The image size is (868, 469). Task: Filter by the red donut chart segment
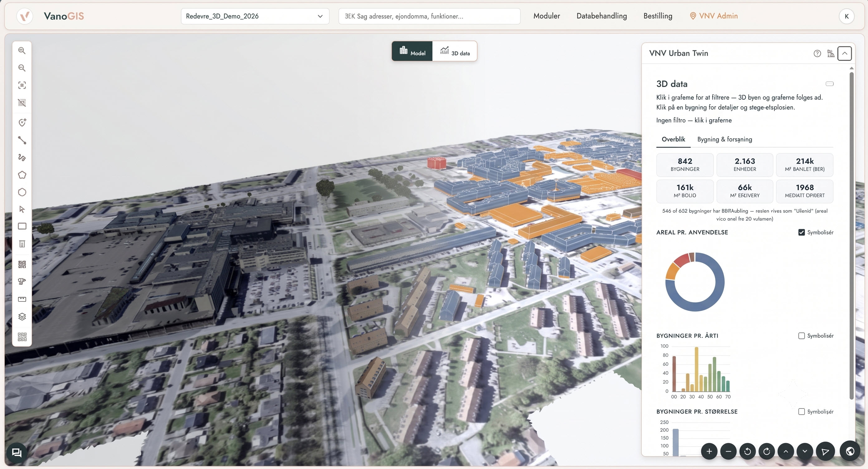pos(682,259)
